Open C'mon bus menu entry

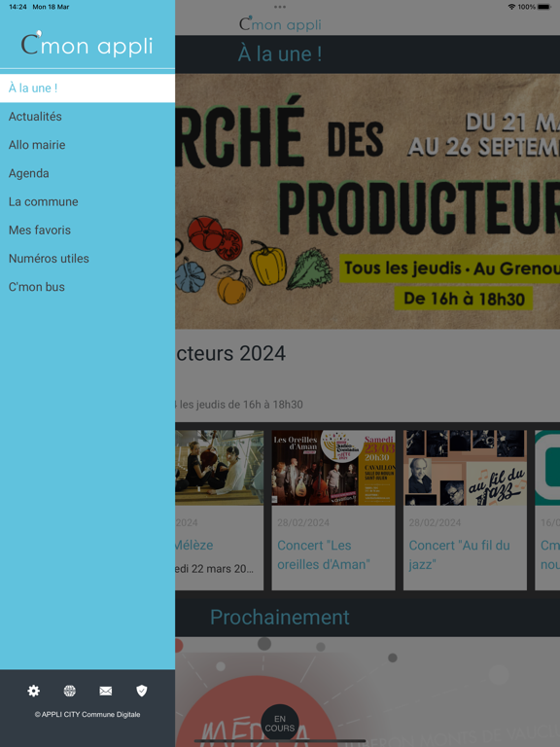click(87, 287)
